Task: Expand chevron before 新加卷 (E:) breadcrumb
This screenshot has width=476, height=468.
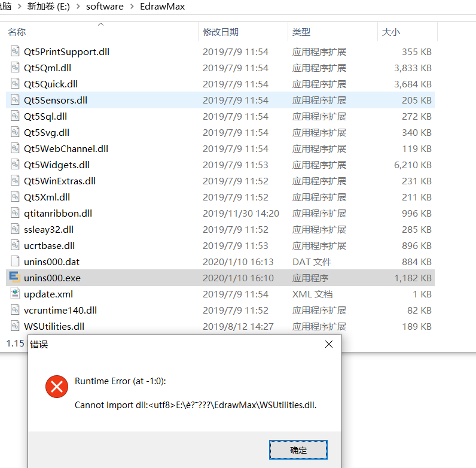Action: click(20, 7)
